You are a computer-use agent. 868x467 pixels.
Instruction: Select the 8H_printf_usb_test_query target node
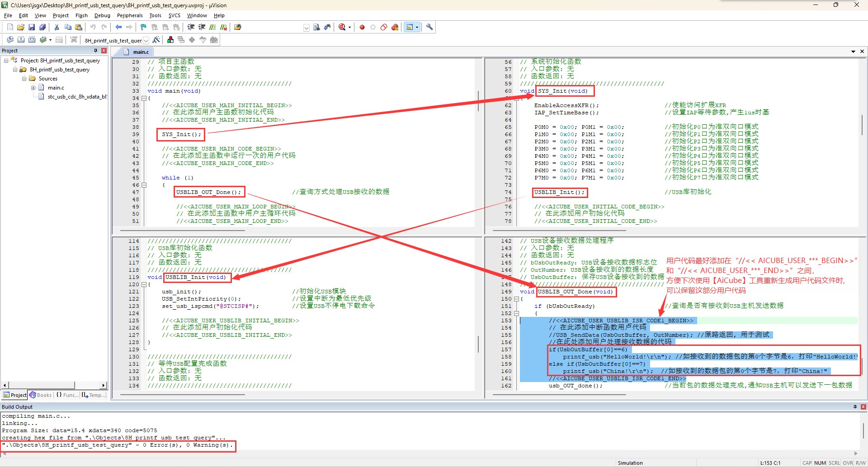point(59,70)
